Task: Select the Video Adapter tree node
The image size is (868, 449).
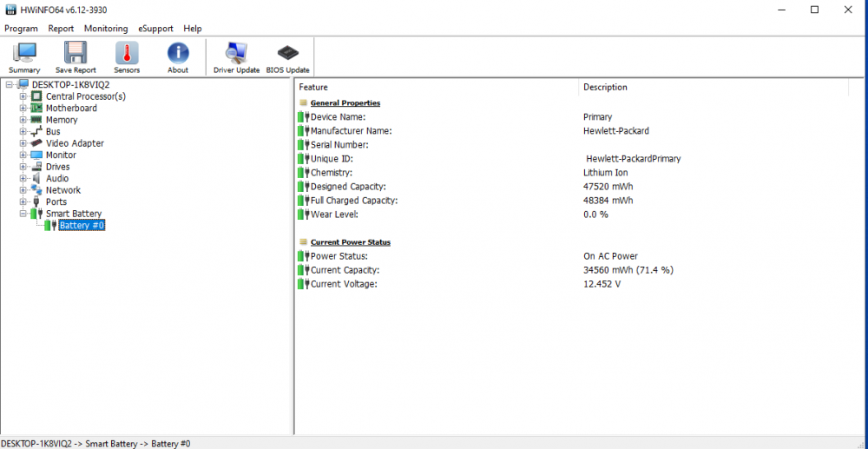Action: (x=75, y=143)
